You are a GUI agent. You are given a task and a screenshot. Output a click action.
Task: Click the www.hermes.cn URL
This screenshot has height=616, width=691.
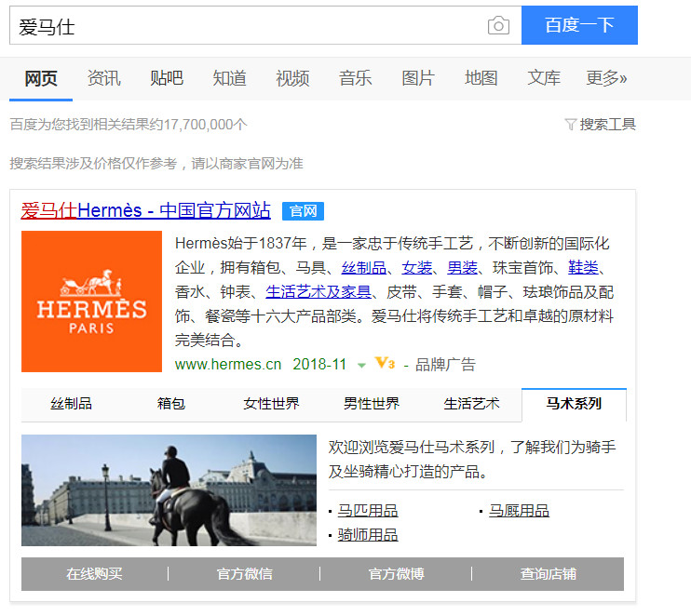(228, 365)
